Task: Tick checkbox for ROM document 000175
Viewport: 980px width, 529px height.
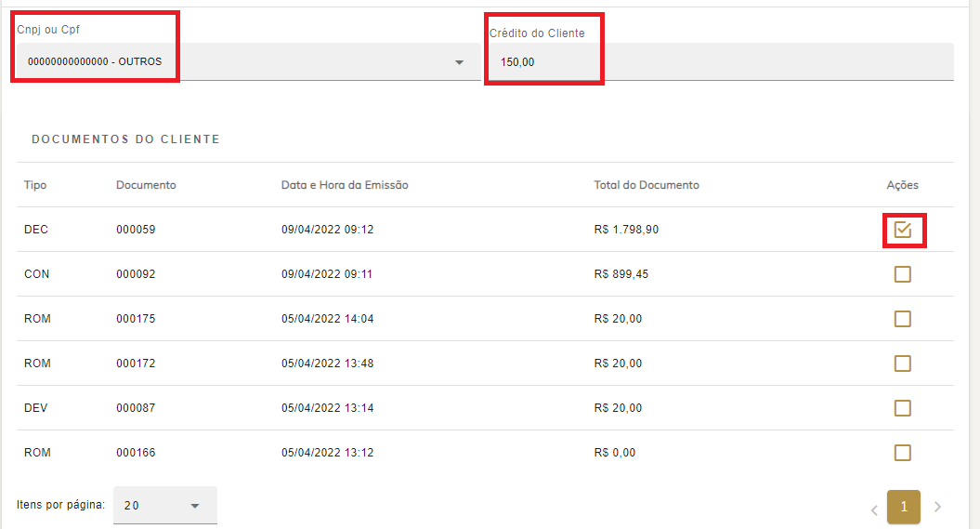Action: (902, 319)
